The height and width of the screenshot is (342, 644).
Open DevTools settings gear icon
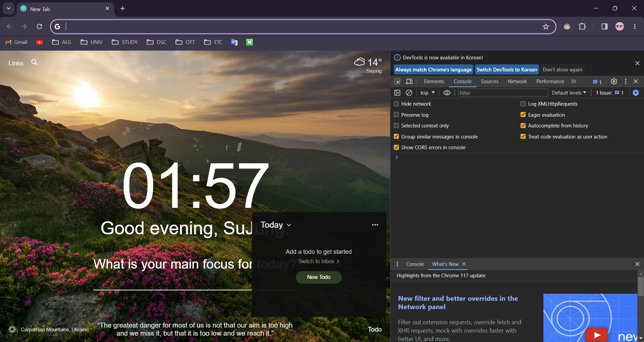point(614,81)
